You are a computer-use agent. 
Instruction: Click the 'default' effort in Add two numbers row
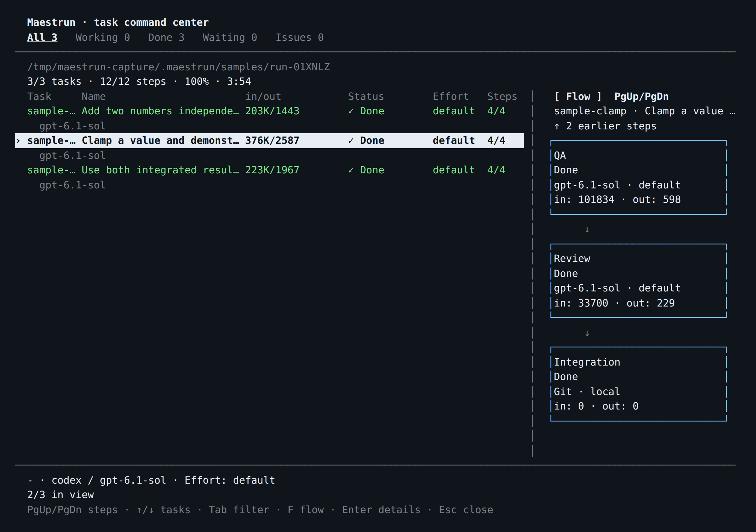(454, 111)
